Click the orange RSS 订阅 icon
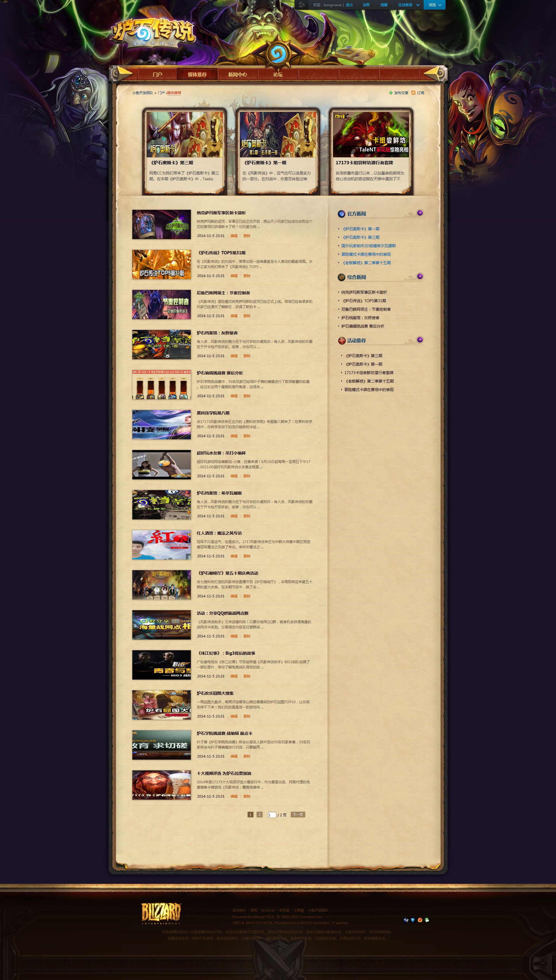The image size is (556, 980). (413, 93)
